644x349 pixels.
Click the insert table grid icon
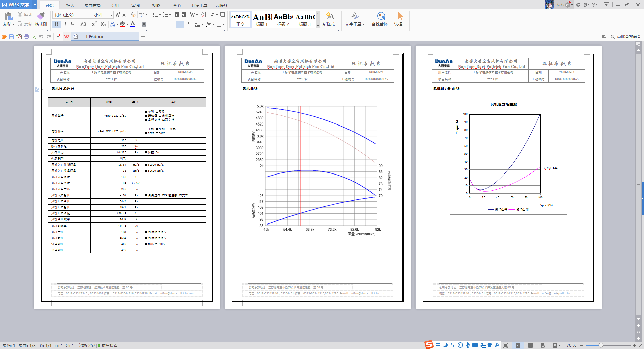tap(222, 15)
